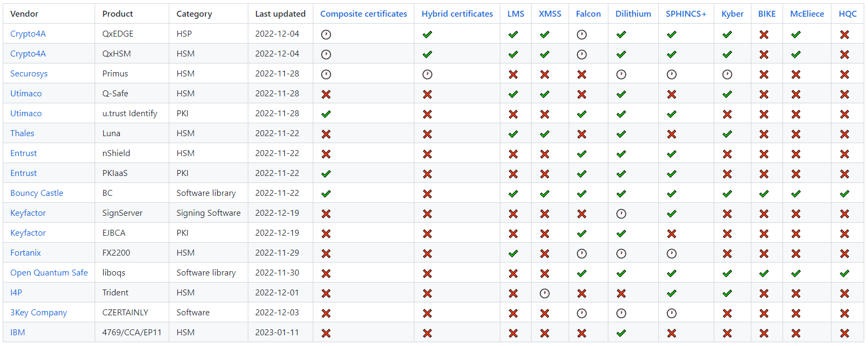Click the green check for Bouncy Castle BIKE
The width and height of the screenshot is (868, 346).
click(x=764, y=194)
